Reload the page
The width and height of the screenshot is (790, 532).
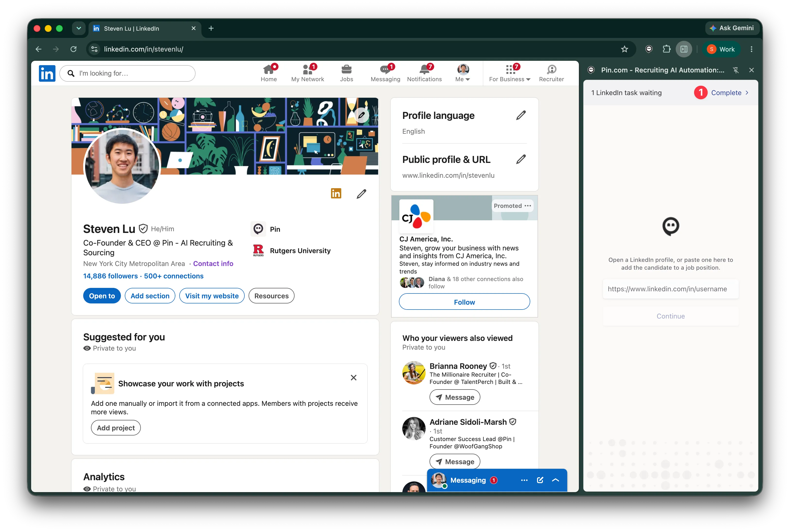click(73, 49)
